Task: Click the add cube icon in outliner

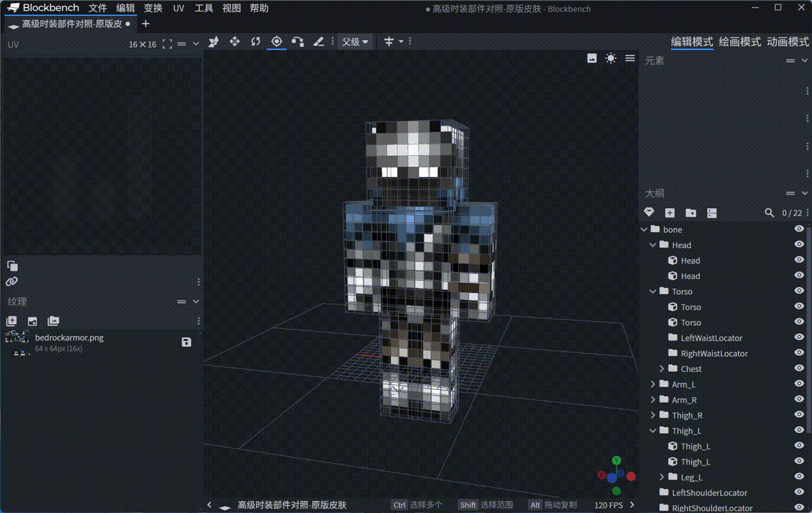Action: (x=670, y=213)
